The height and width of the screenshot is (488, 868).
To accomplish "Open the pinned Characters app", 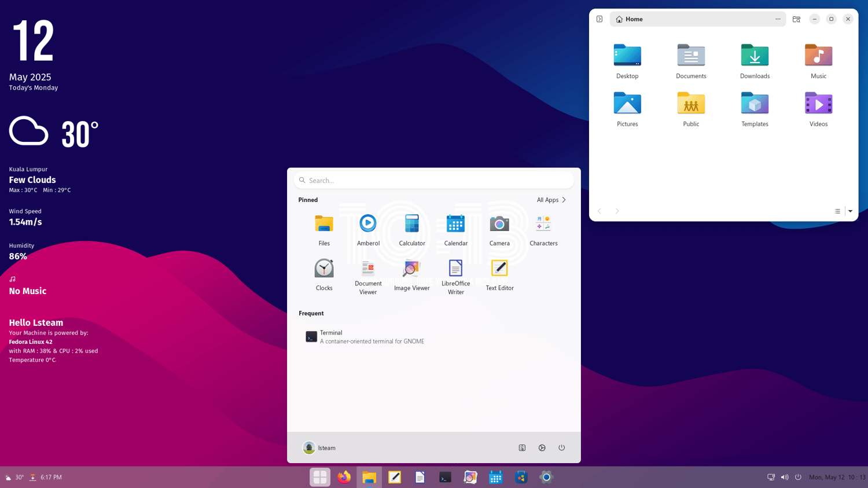I will click(x=543, y=230).
